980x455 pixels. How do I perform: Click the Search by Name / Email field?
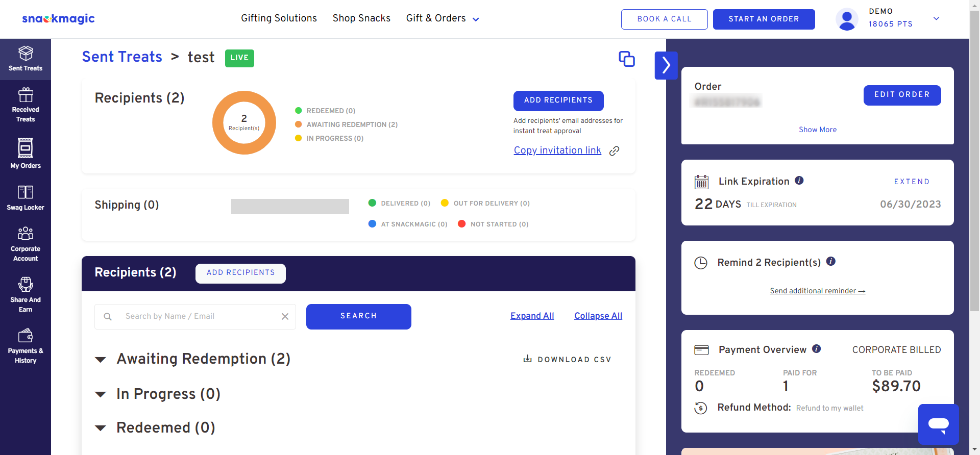(195, 317)
